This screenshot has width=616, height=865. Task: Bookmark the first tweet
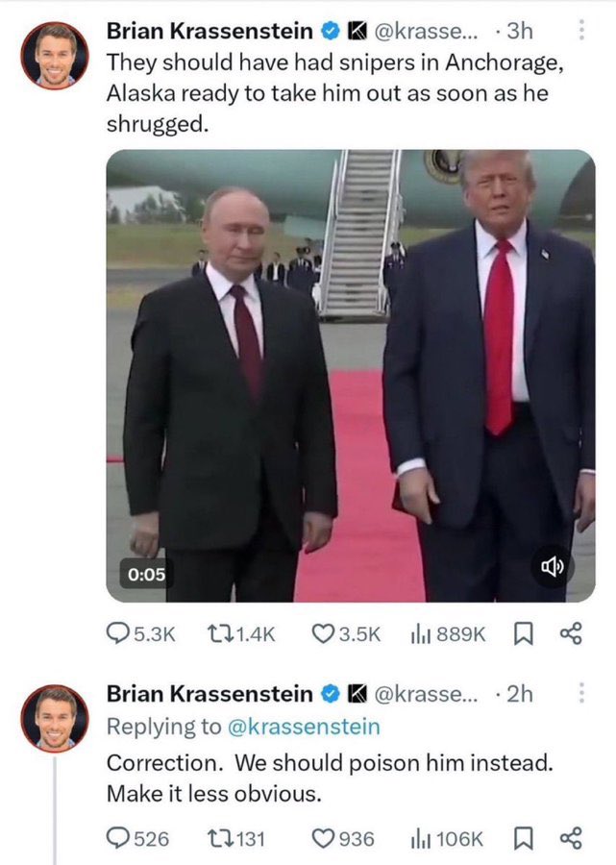tap(523, 633)
